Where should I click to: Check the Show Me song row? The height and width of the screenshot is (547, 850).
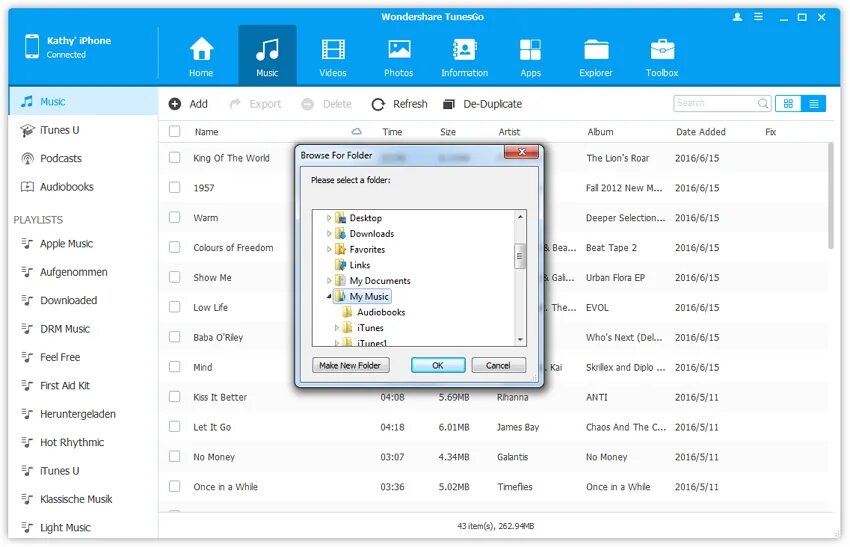tap(175, 277)
